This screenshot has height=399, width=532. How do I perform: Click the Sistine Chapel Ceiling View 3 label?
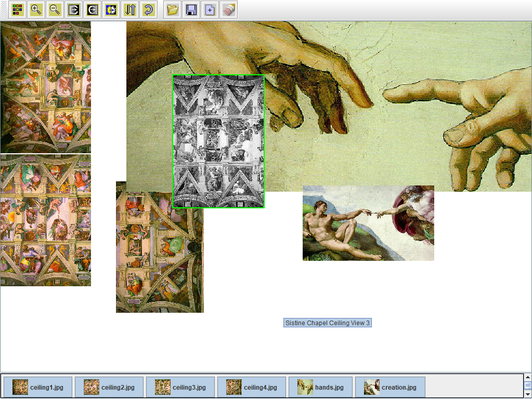coord(328,323)
